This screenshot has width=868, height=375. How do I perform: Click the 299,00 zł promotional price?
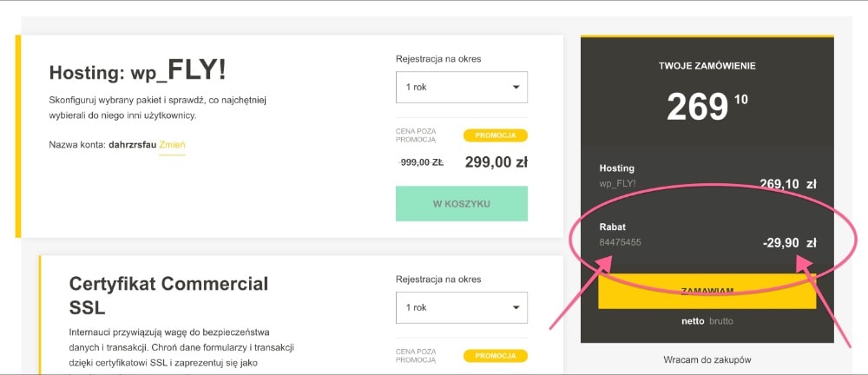(496, 161)
